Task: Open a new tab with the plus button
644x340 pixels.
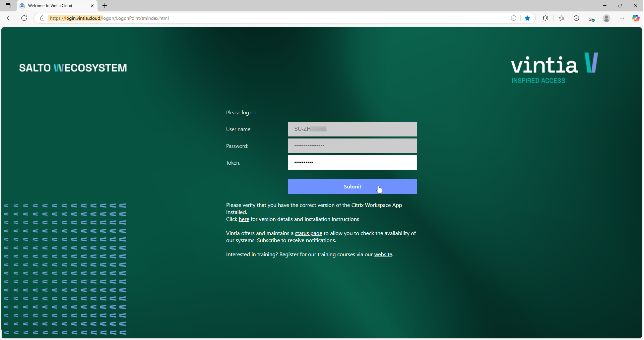Action: 105,6
